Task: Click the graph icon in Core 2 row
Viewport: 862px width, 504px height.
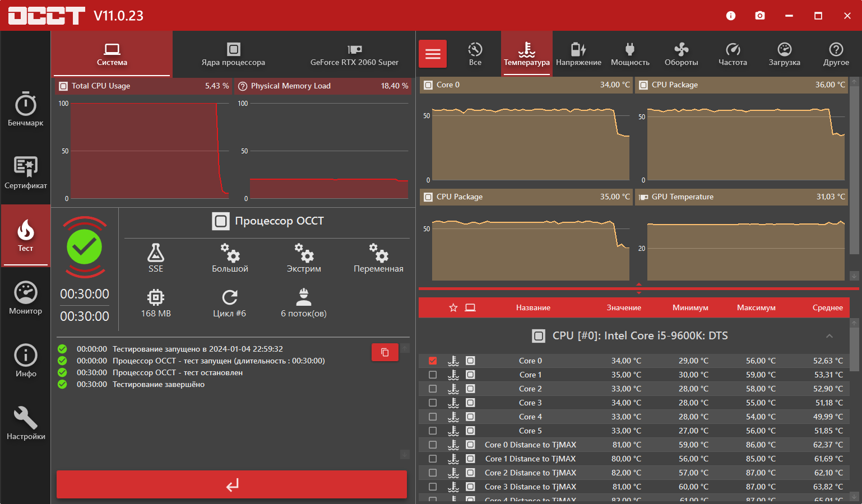Action: pos(470,389)
